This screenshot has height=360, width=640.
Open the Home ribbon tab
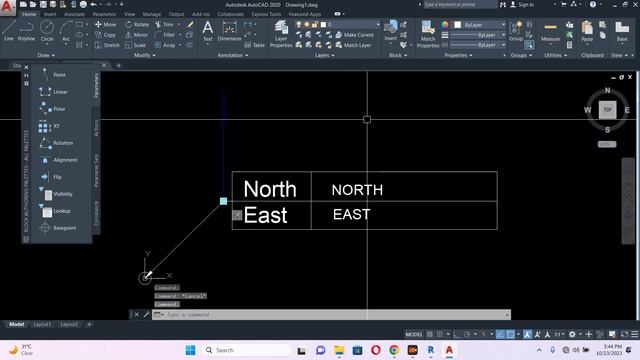click(29, 14)
